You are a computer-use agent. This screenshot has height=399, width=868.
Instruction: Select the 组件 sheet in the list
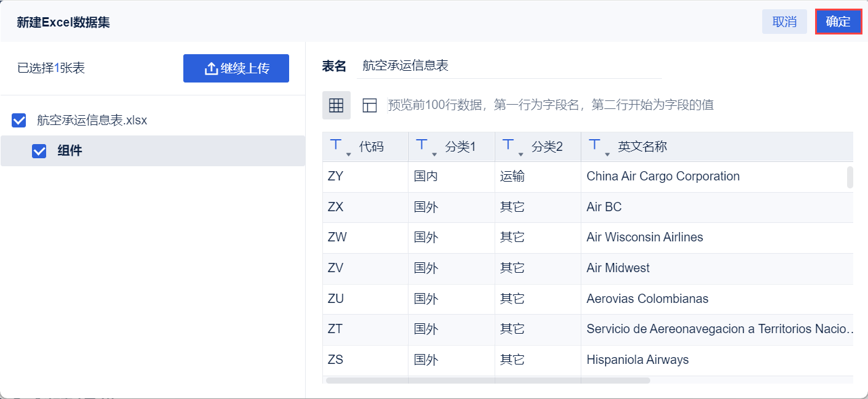70,151
